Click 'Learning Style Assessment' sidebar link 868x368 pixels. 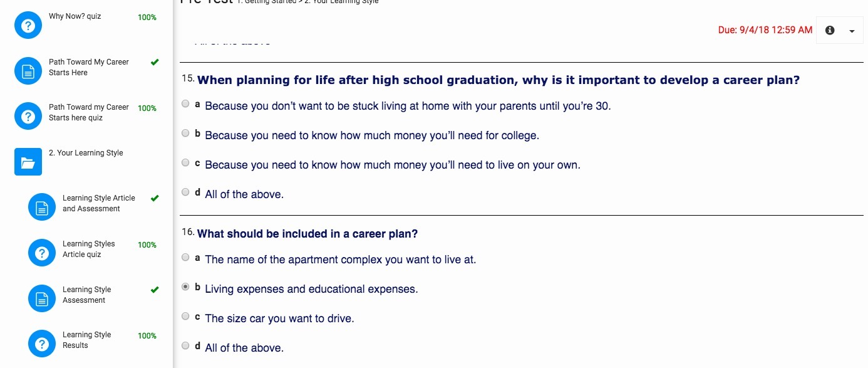86,295
